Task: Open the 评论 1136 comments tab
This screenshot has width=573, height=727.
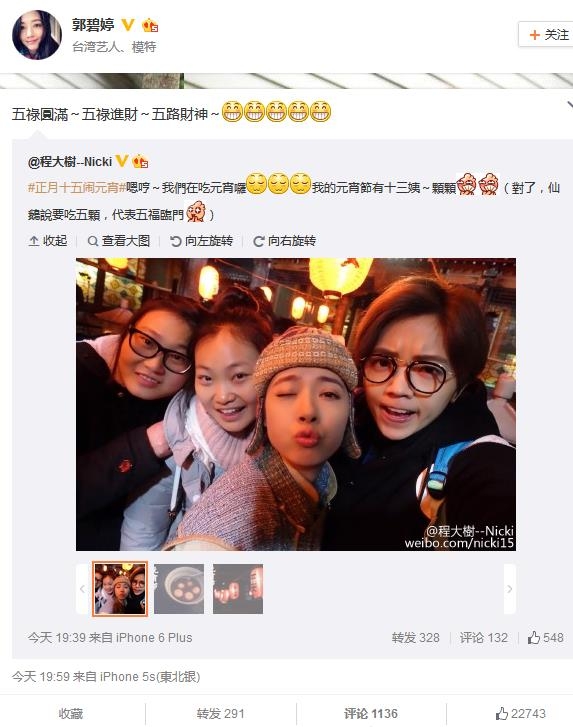Action: 371,714
